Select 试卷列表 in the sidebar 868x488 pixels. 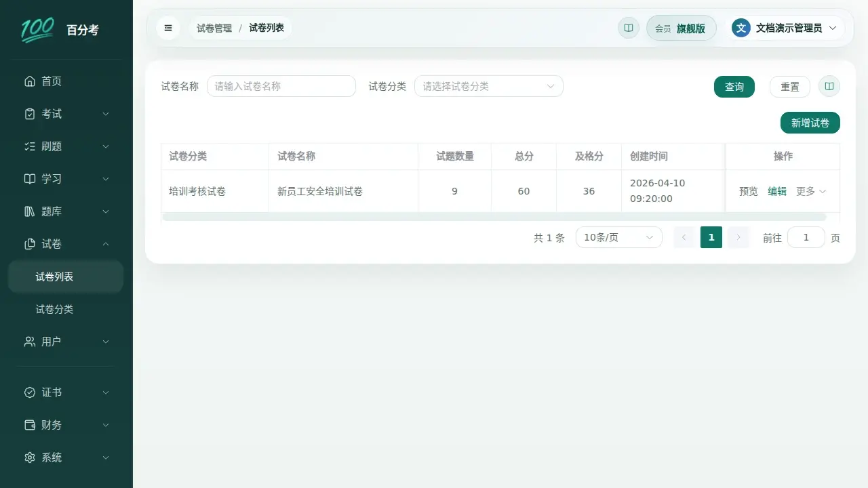[x=66, y=277]
